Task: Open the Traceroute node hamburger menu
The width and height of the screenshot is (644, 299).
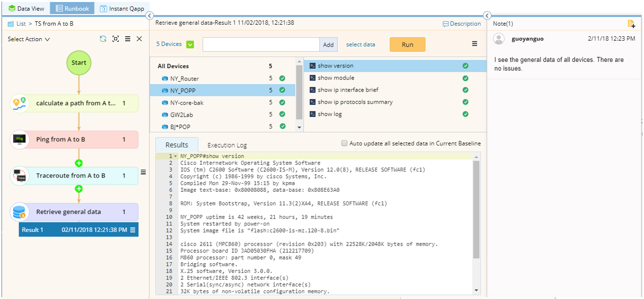Action: pyautogui.click(x=143, y=172)
